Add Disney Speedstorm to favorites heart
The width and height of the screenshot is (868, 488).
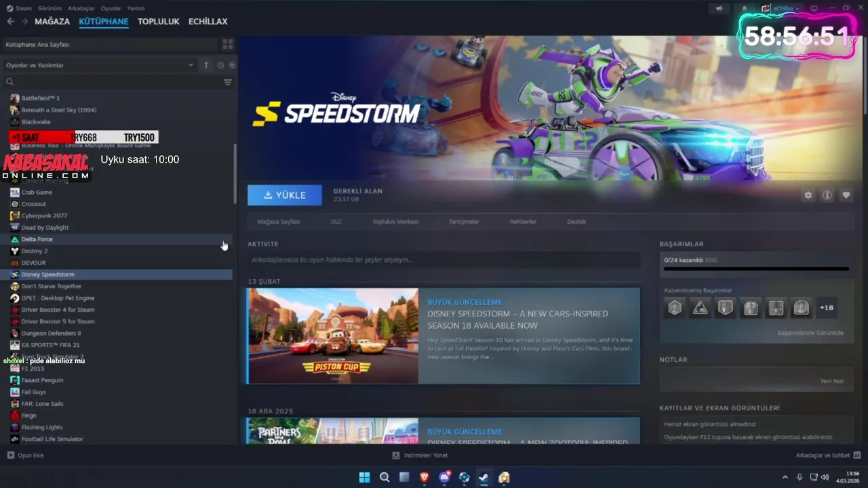(846, 195)
